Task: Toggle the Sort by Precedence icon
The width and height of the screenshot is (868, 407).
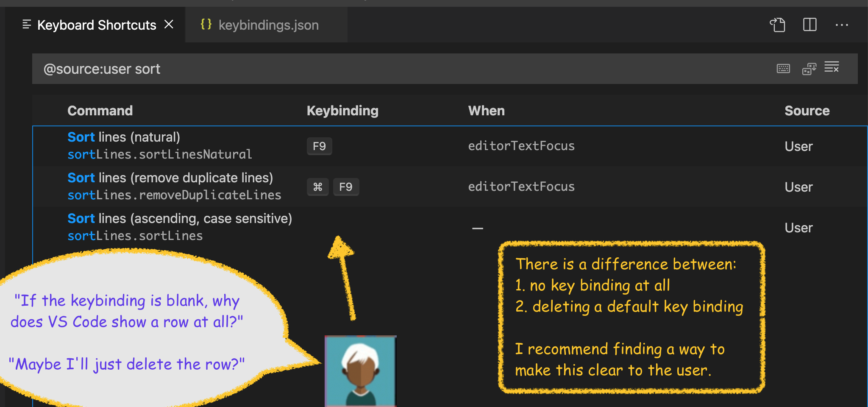Action: point(810,68)
